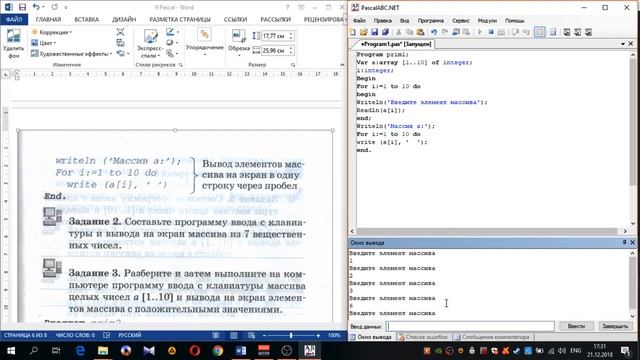Click Remove Background (Удалить фон) in Word
Screen dimensions: 640x360
click(13, 44)
